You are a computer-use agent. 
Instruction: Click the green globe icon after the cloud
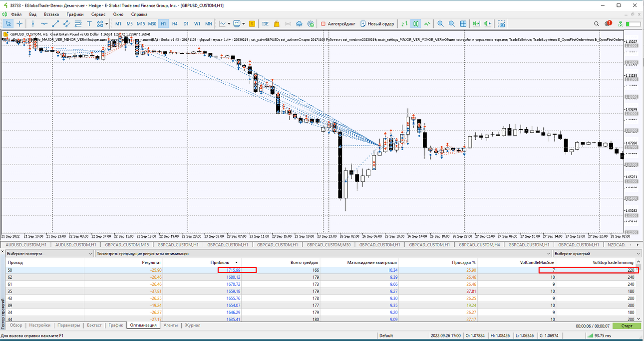311,23
